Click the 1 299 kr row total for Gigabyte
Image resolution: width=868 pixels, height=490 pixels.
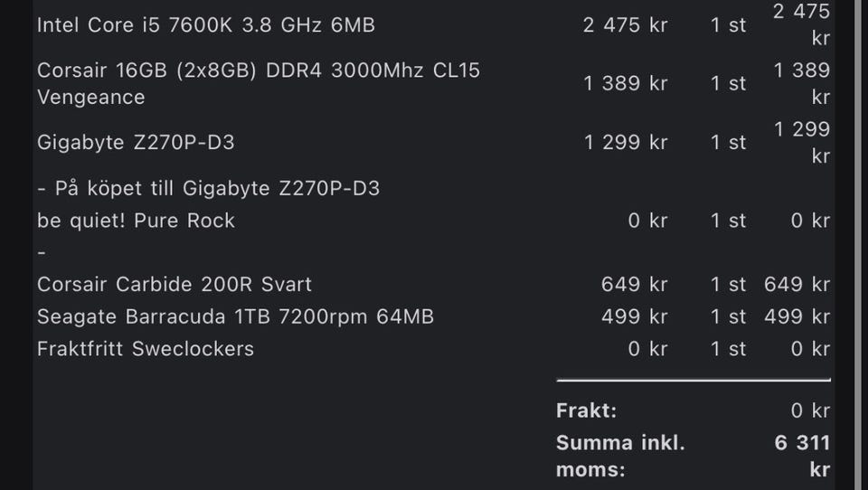pos(801,142)
